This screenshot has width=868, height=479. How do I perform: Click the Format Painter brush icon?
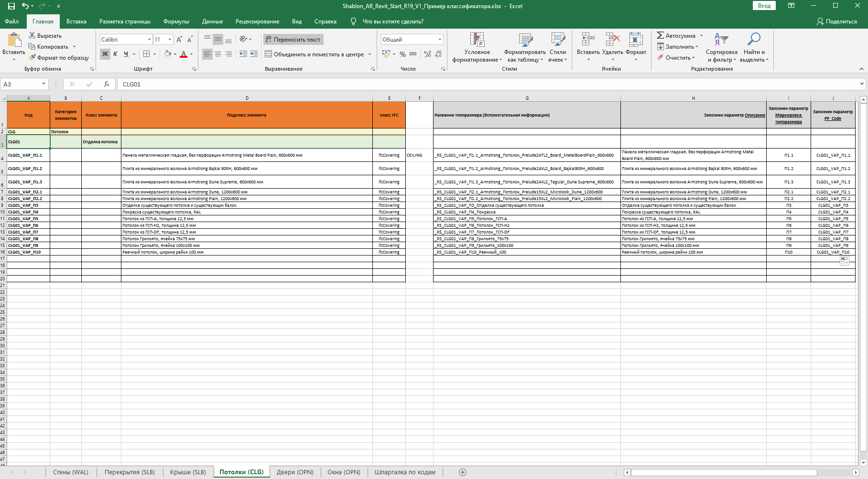pos(32,58)
